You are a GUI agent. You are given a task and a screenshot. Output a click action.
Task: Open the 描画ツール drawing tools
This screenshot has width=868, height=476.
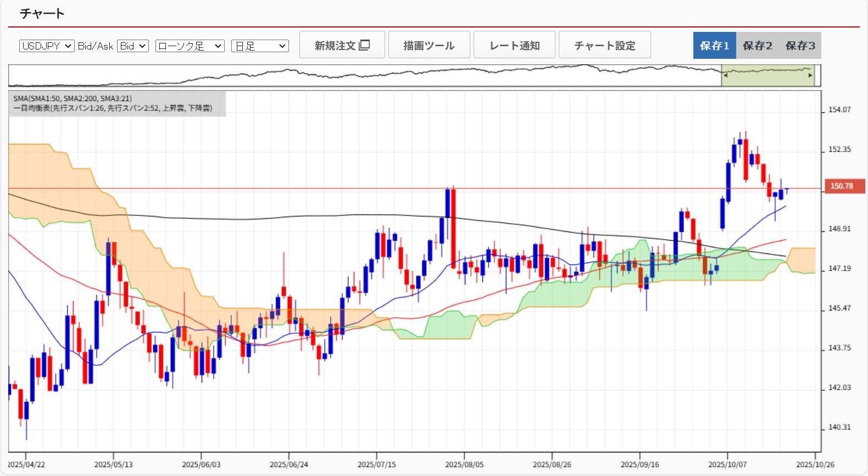(429, 45)
